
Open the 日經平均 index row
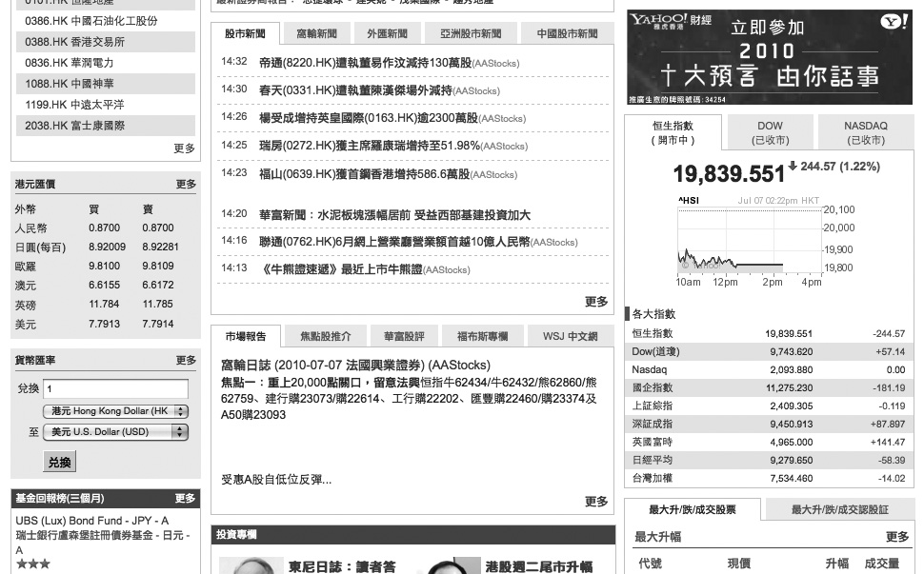tap(769, 461)
